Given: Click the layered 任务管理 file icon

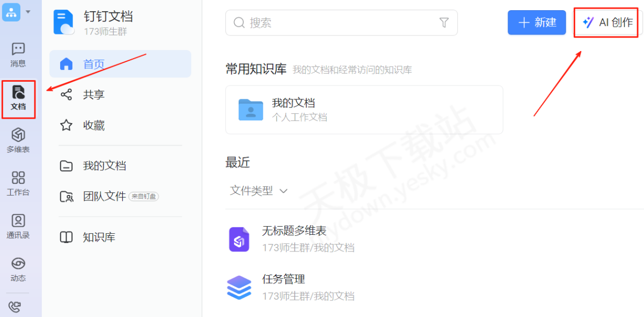Looking at the screenshot, I should point(239,287).
